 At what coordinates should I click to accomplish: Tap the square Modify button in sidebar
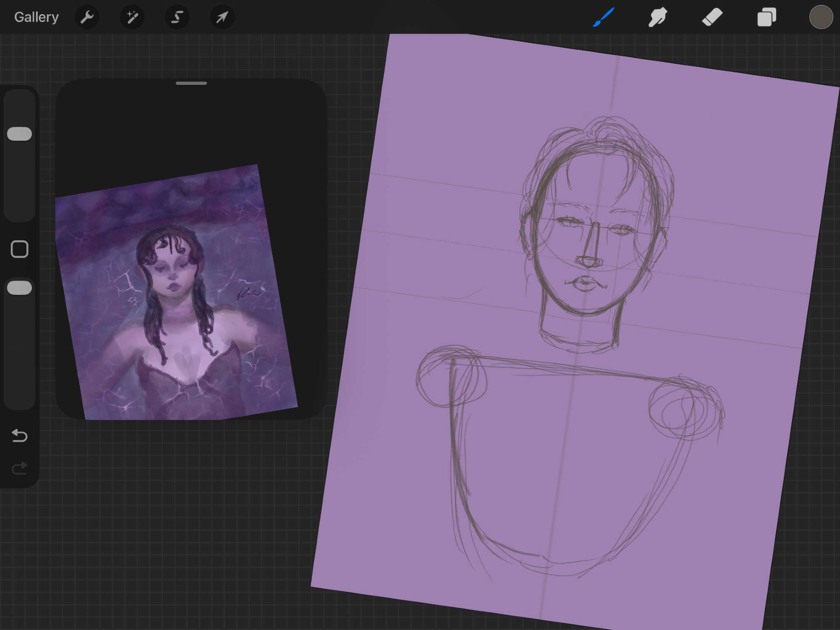point(19,249)
